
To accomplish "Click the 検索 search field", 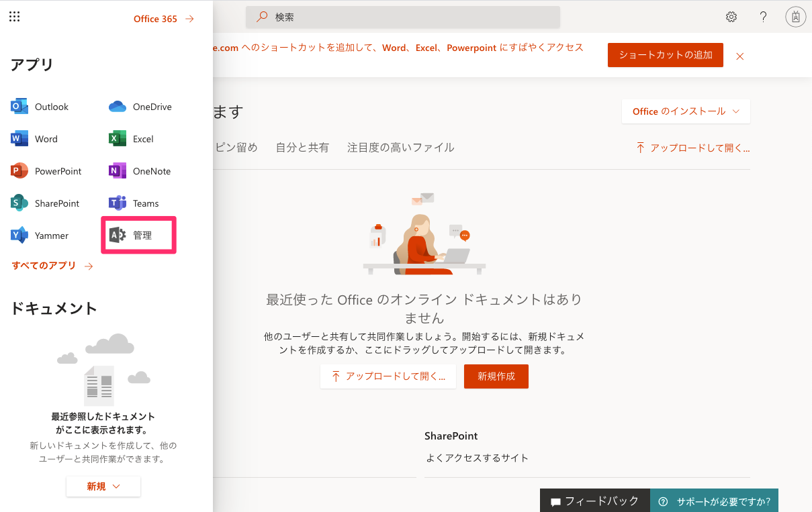I will (x=403, y=17).
